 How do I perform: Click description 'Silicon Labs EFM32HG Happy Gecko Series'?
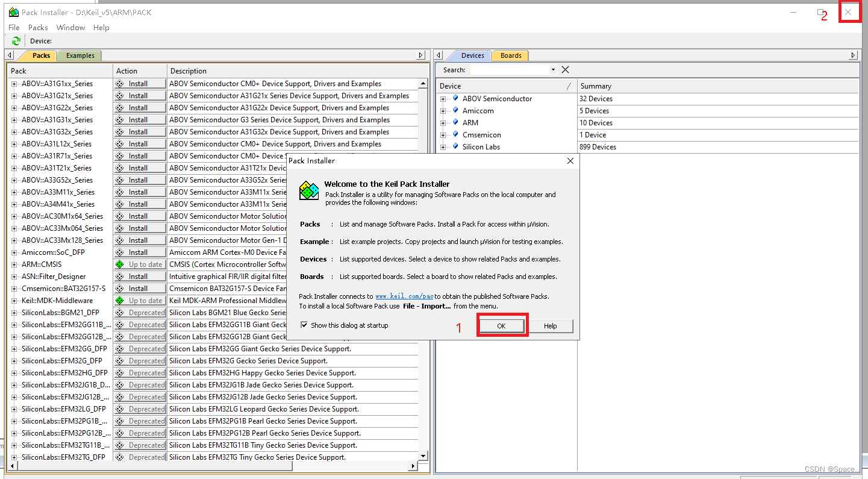click(x=263, y=373)
